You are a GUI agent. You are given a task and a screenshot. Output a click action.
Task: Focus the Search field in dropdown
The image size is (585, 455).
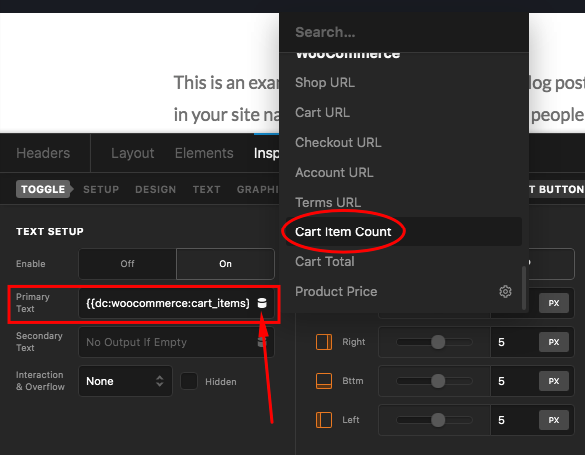coord(404,32)
